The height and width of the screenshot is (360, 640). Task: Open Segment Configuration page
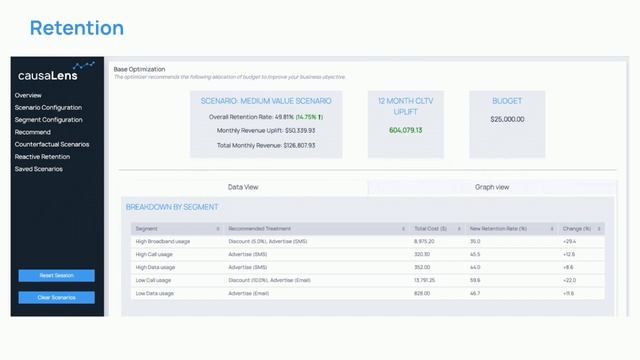tap(49, 120)
